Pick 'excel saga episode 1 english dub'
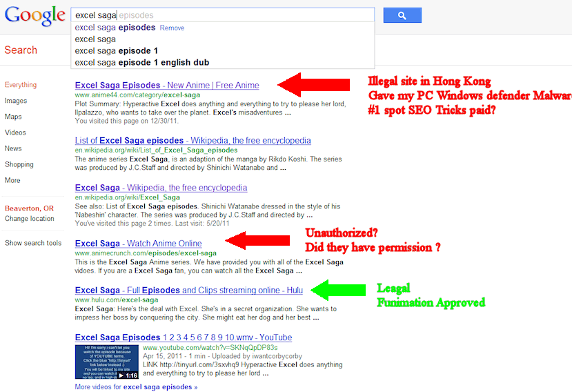Viewport: 572px width, 392px height. 142,62
